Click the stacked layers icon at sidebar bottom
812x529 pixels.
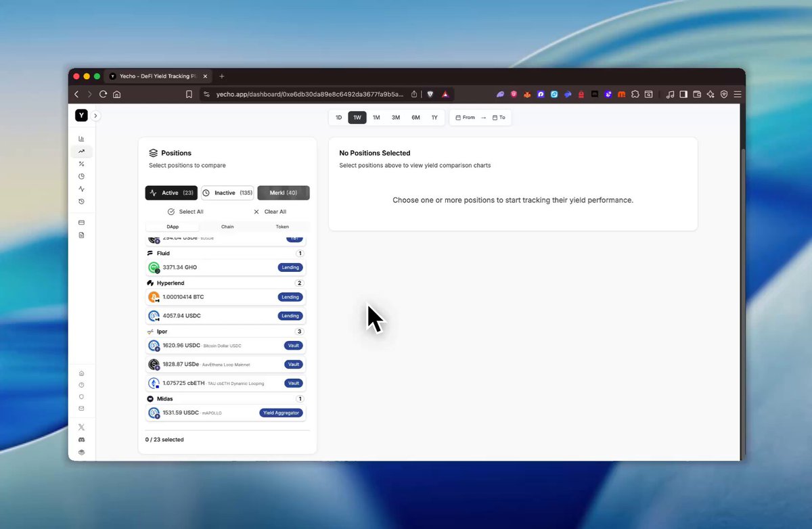click(x=81, y=453)
